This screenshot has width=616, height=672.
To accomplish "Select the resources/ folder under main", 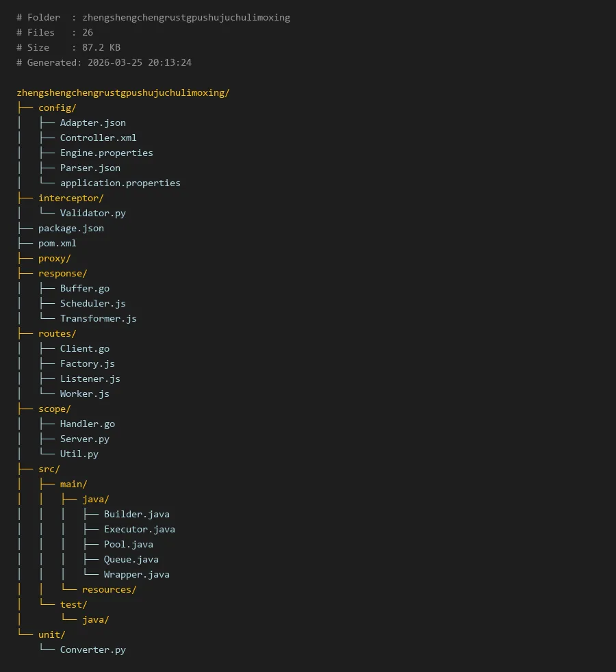I will (x=109, y=589).
